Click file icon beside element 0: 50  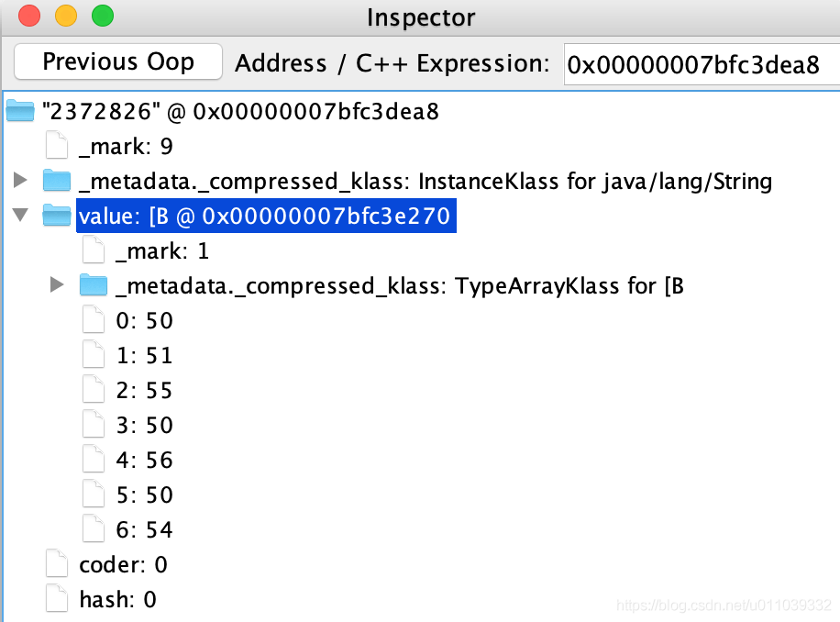94,319
